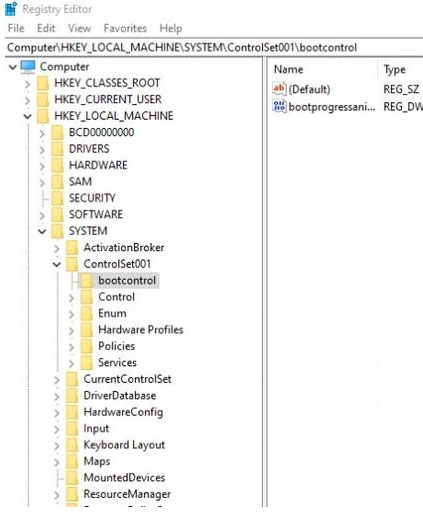Expand the Hardware Profiles subkey
The image size is (423, 515).
pyautogui.click(x=71, y=331)
